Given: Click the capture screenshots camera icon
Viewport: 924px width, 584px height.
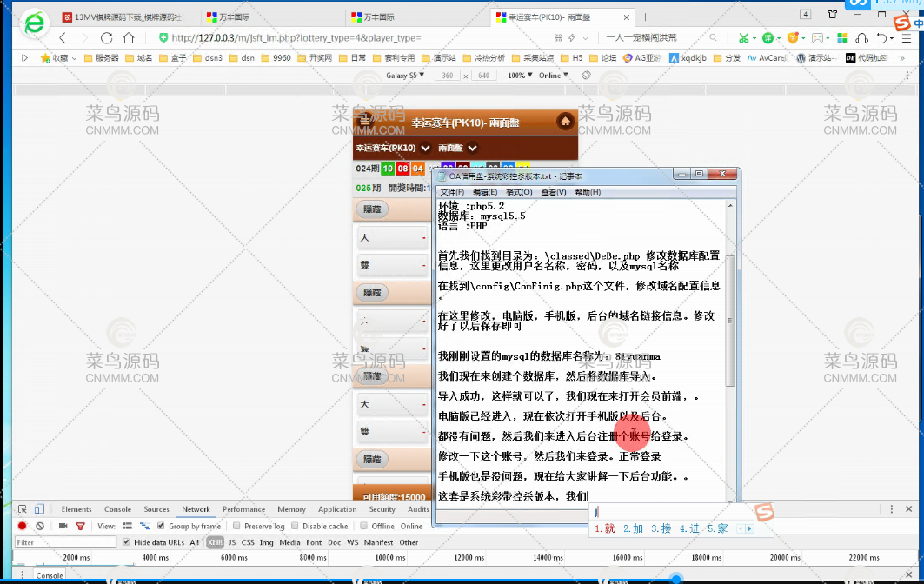Looking at the screenshot, I should [x=63, y=526].
